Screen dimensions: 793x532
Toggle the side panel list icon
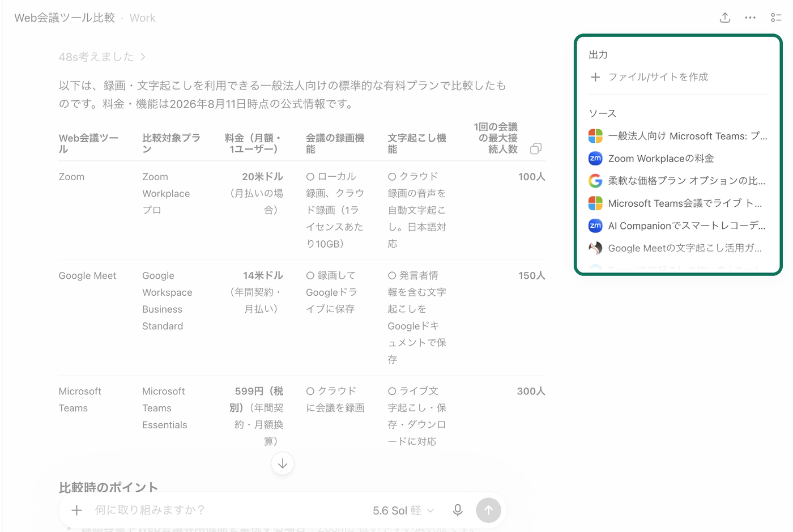(x=776, y=18)
